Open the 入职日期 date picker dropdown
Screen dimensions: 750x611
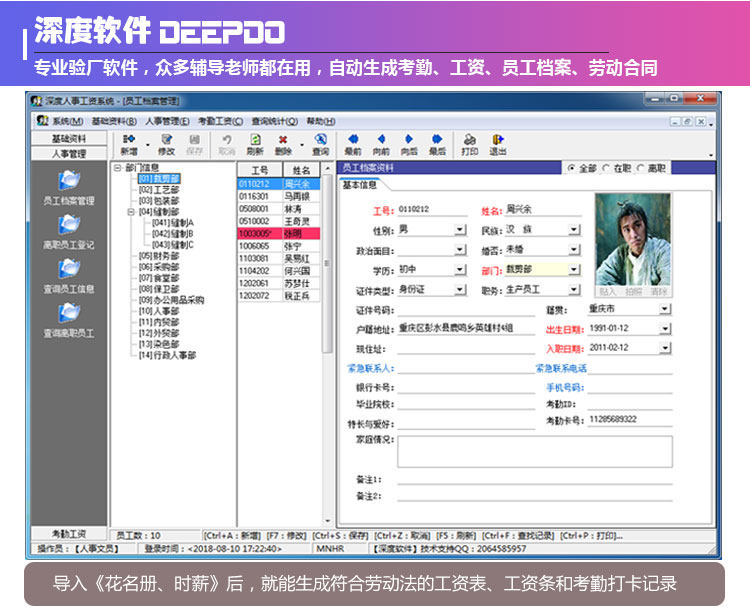pyautogui.click(x=665, y=348)
